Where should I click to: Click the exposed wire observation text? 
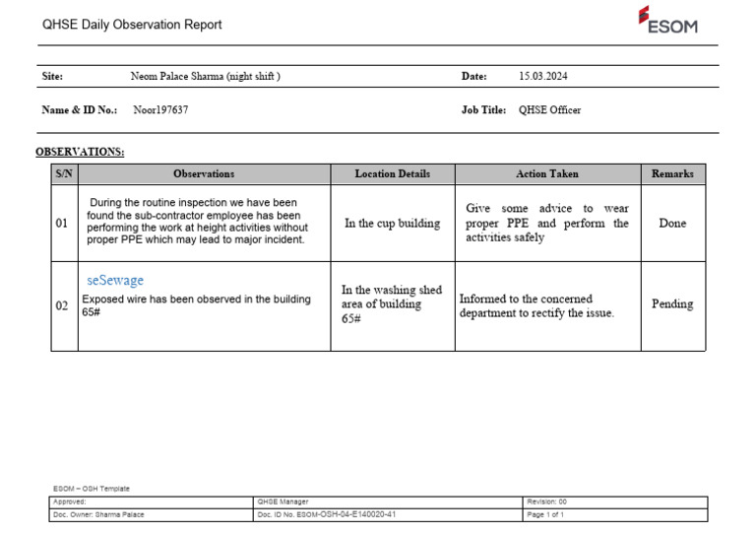[x=196, y=300]
